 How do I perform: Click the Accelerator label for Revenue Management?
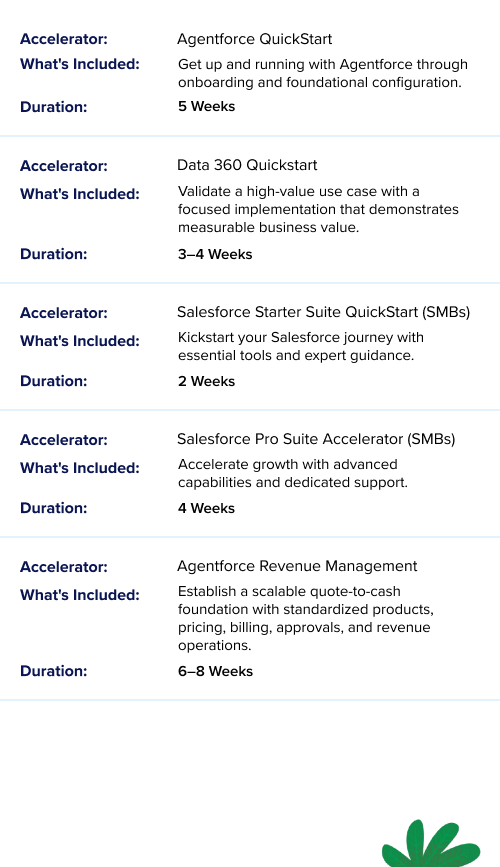64,567
